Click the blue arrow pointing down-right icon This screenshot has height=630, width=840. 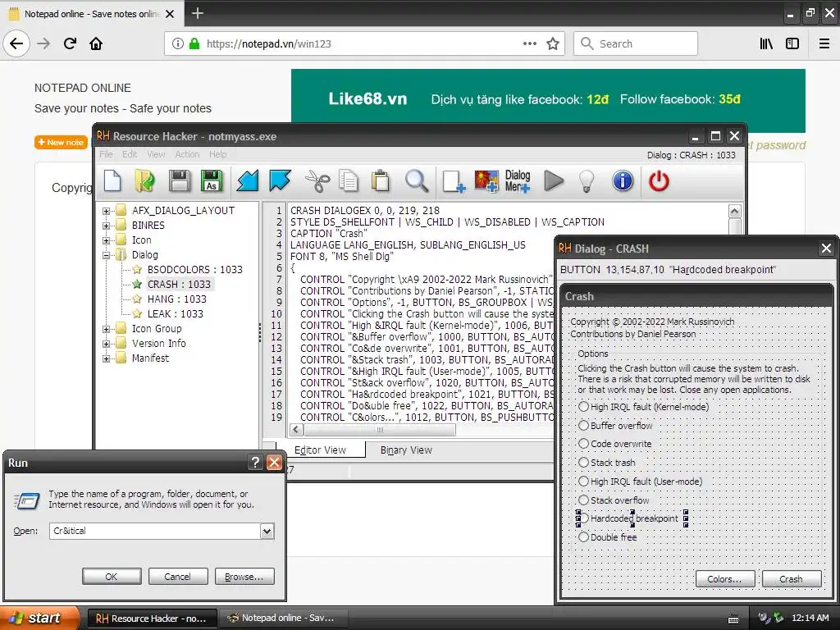coord(281,180)
